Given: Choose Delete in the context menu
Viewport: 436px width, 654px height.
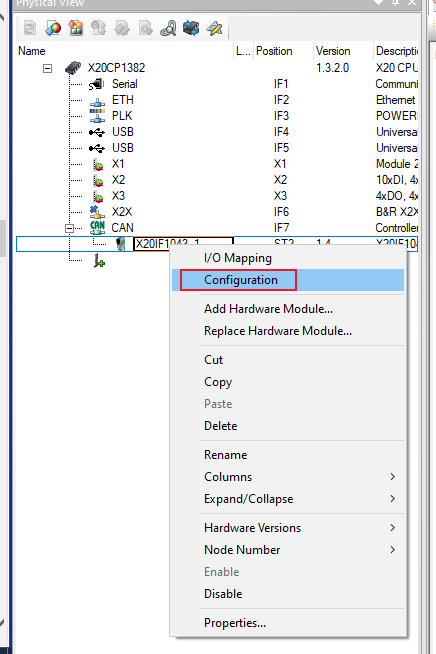Looking at the screenshot, I should point(220,426).
